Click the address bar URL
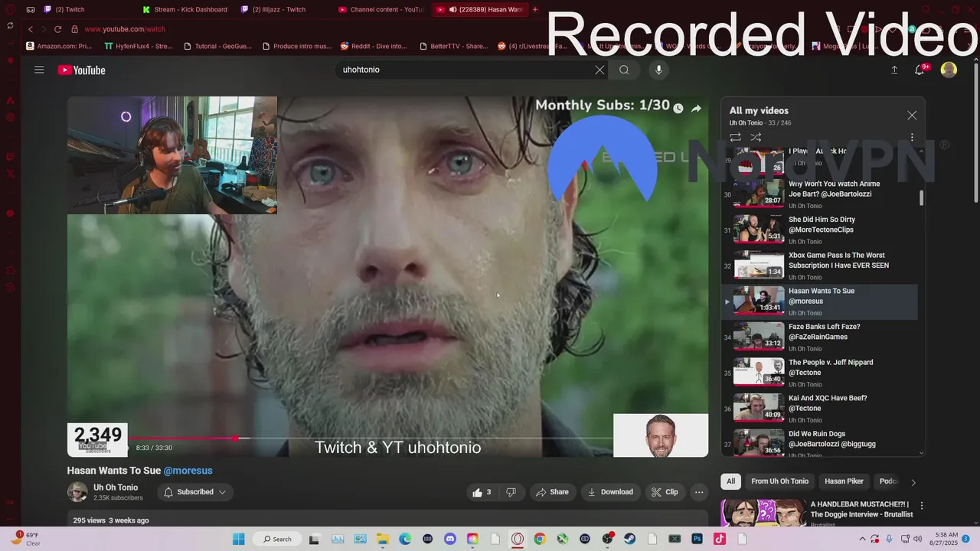The height and width of the screenshot is (551, 980). point(125,29)
